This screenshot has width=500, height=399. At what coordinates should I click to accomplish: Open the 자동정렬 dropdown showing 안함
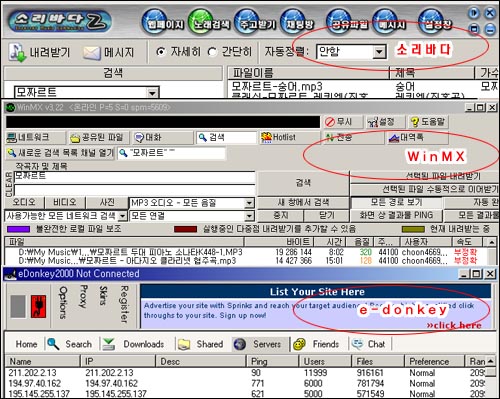[x=379, y=52]
